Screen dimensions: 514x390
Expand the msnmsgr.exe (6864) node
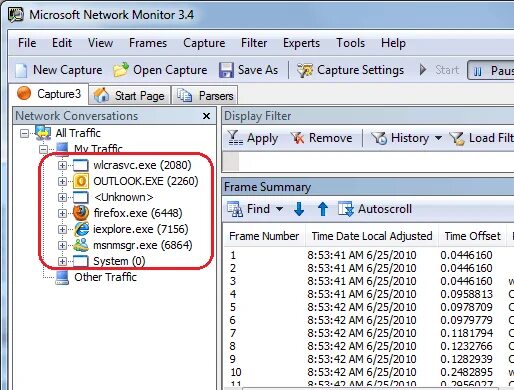(x=62, y=245)
